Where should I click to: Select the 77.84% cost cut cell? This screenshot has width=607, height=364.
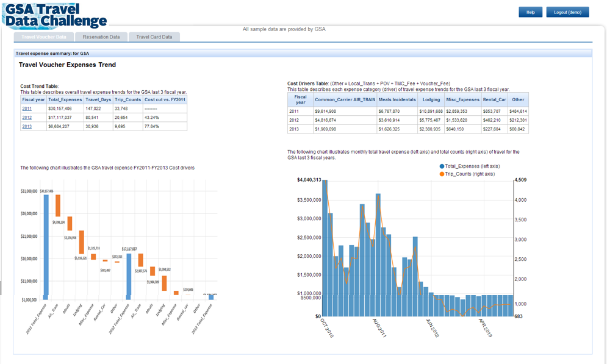click(x=165, y=126)
